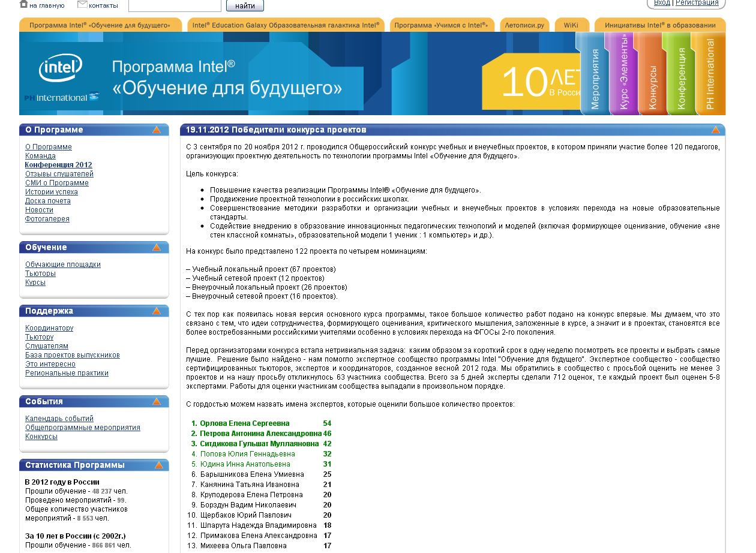Open «О Программе» sidebar link
Image resolution: width=756 pixels, height=553 pixels.
pos(49,147)
